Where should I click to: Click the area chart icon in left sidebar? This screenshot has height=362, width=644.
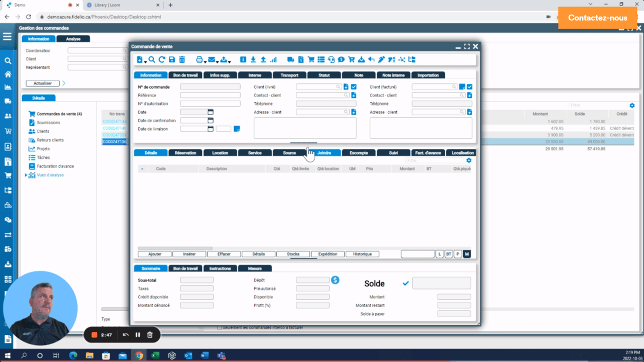tap(8, 87)
